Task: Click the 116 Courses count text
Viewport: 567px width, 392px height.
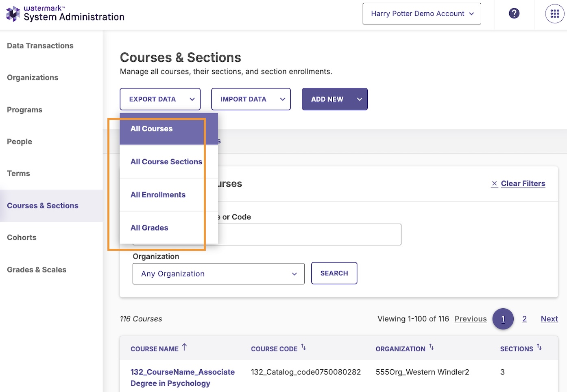Action: point(141,319)
